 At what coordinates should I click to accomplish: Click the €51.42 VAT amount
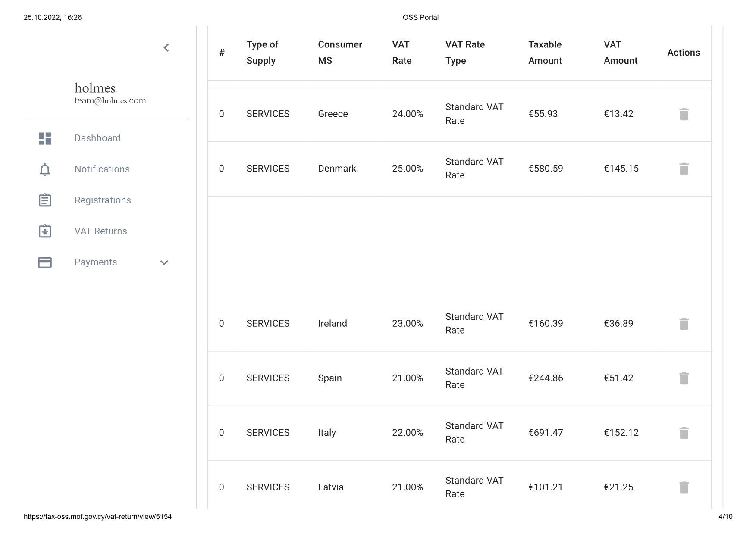tap(618, 378)
